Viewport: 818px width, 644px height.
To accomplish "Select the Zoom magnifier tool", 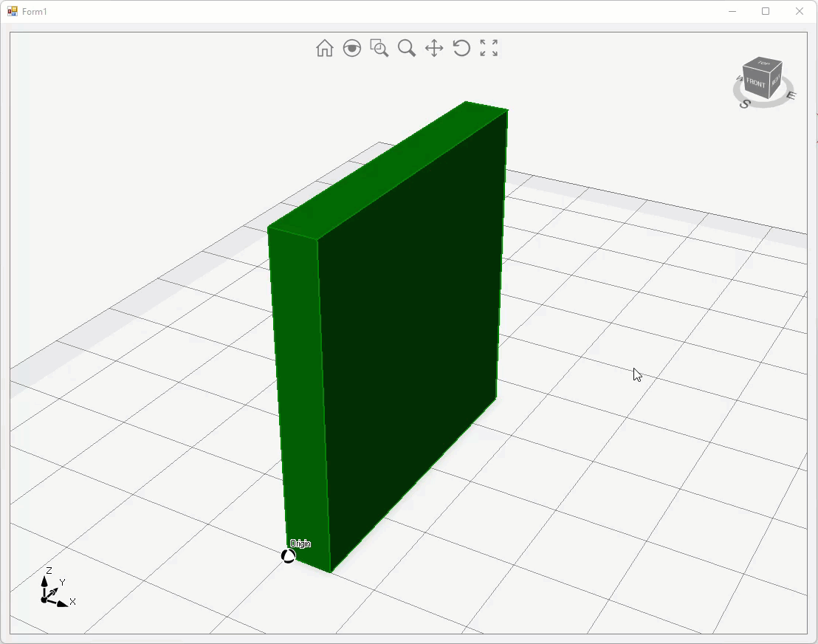I will point(407,49).
